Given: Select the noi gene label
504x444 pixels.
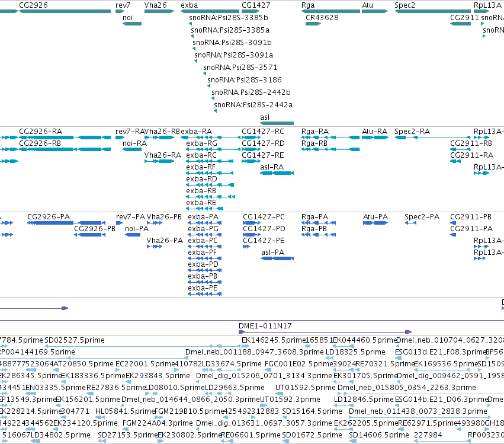Looking at the screenshot, I should (x=127, y=18).
